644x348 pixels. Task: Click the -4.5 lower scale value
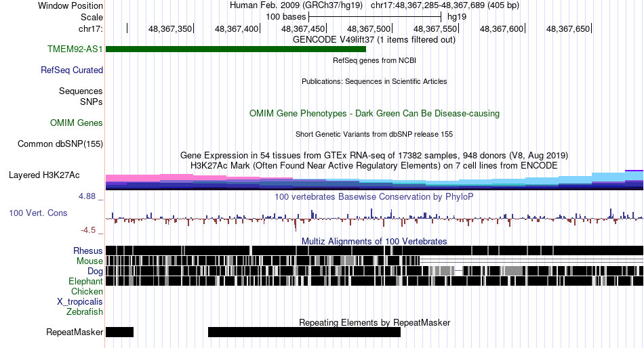[88, 230]
